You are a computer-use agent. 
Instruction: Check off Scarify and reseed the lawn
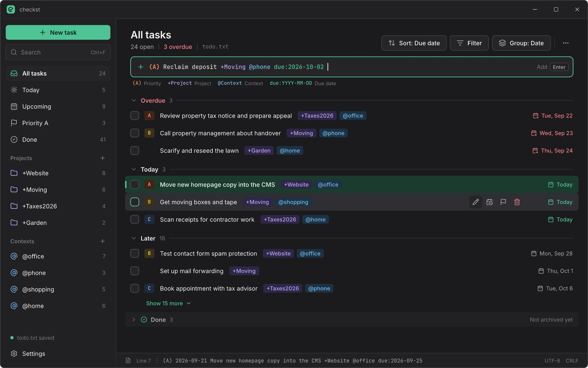(x=134, y=151)
